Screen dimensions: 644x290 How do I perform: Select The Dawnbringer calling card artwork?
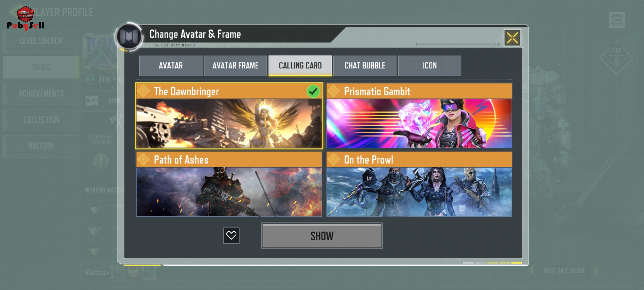coord(229,124)
